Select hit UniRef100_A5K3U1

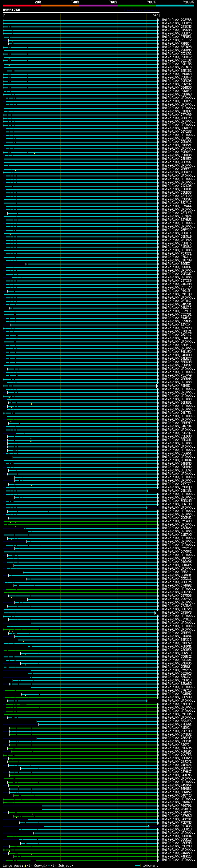coord(177,440)
